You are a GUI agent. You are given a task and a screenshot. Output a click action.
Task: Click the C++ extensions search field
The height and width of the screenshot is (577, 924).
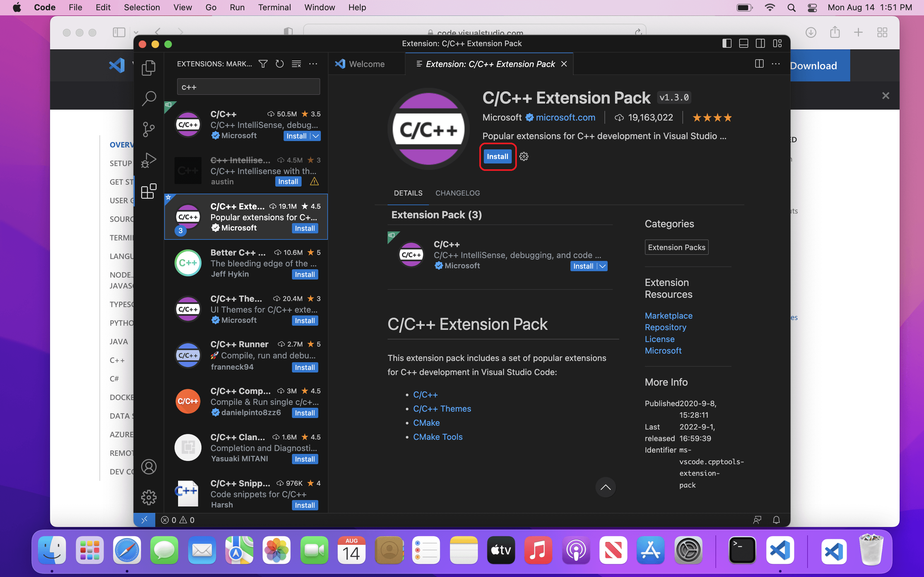248,87
